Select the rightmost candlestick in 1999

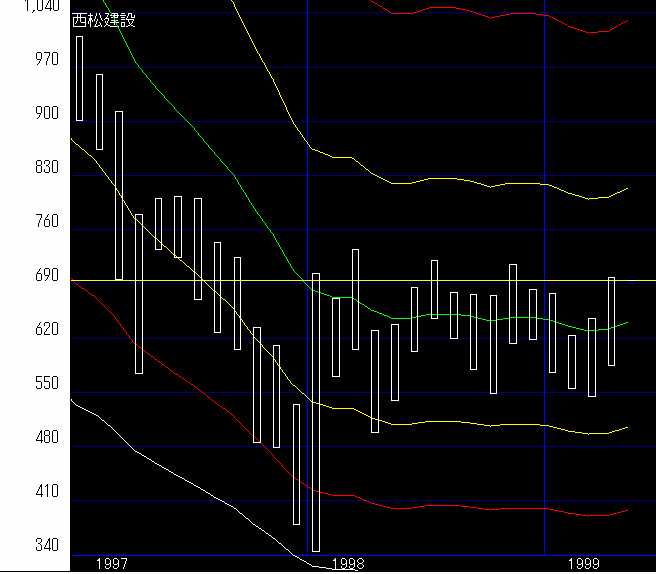pyautogui.click(x=611, y=321)
